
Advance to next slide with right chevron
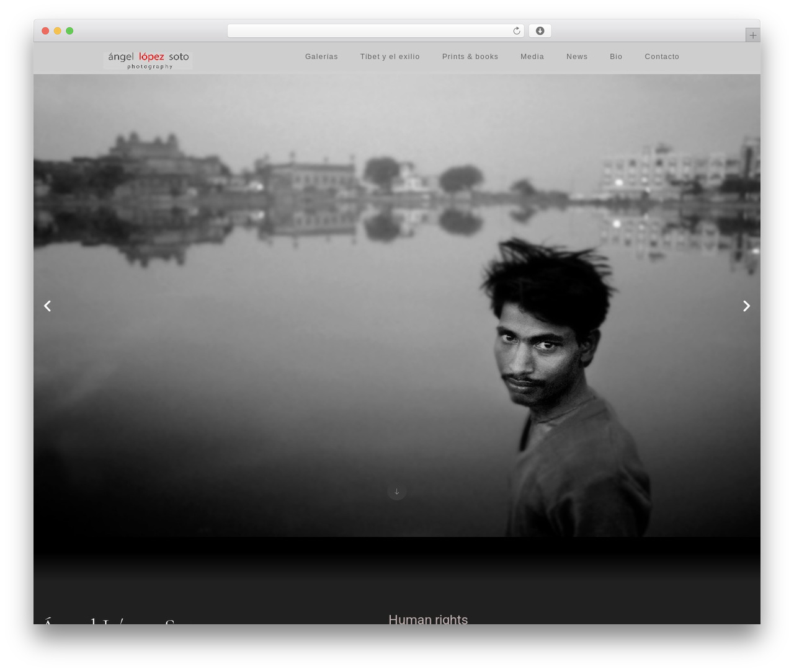(747, 306)
